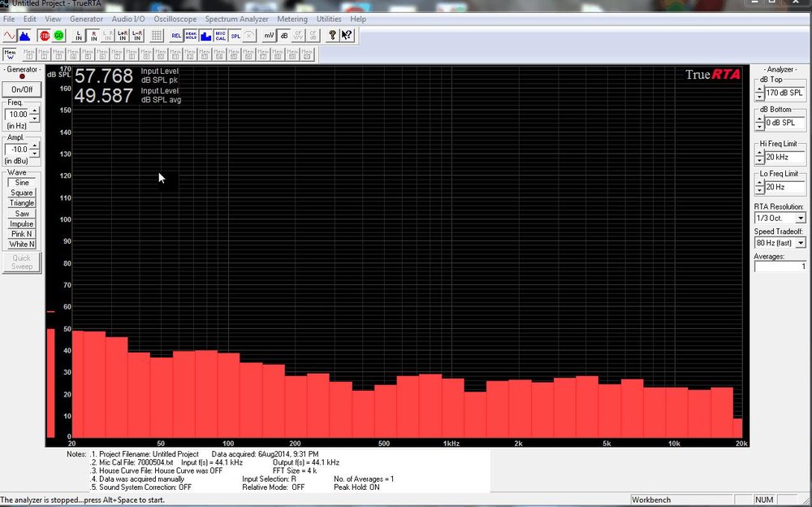The height and width of the screenshot is (507, 812).
Task: Toggle the generator On/Off button
Action: click(22, 89)
